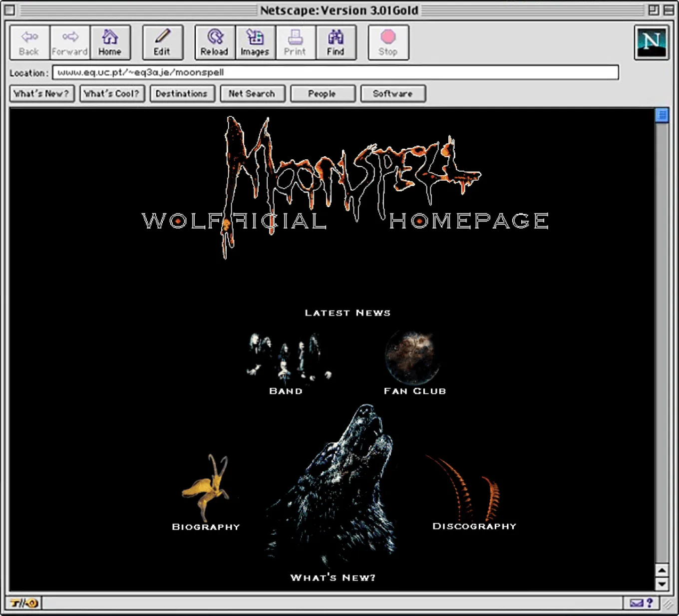This screenshot has height=616, width=679.
Task: Go to Home via house icon
Action: click(x=110, y=43)
